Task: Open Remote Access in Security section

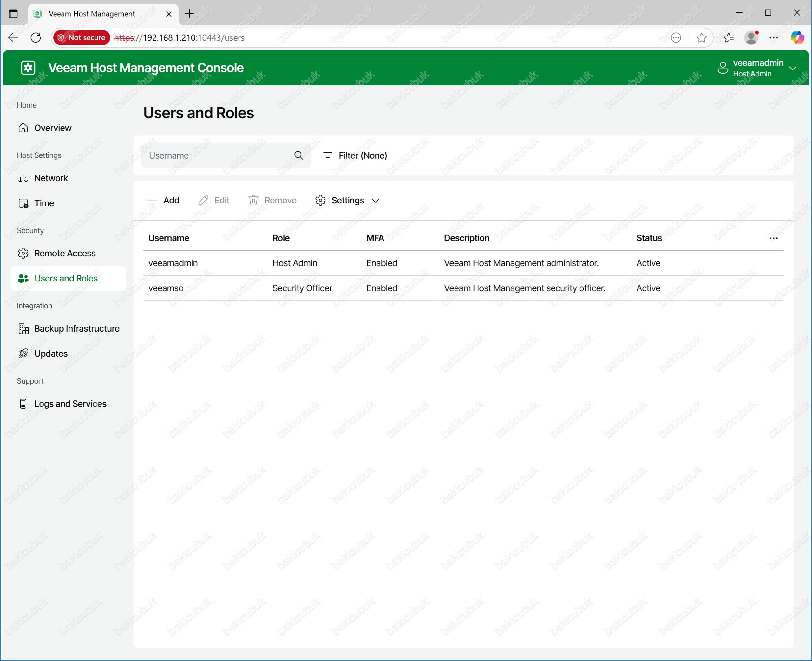Action: (x=57, y=253)
